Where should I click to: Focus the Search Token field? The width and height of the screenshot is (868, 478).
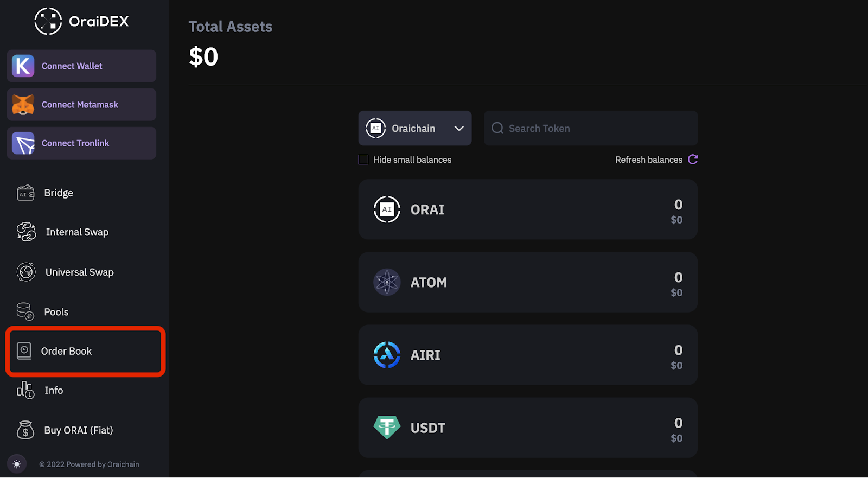click(x=591, y=128)
